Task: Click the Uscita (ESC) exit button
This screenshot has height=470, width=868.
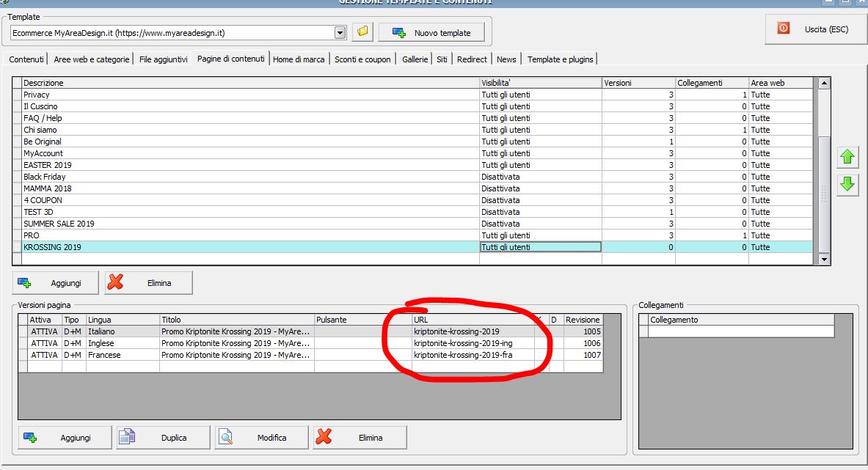Action: 816,29
